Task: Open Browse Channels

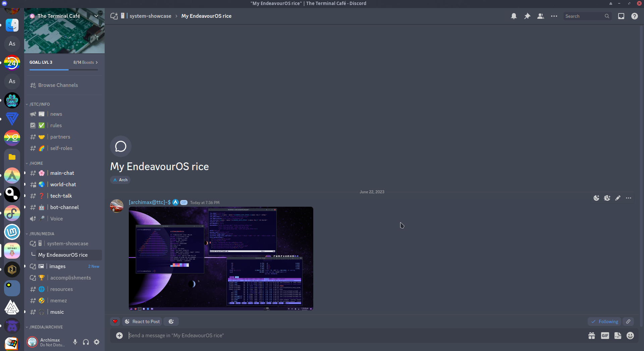Action: [x=58, y=85]
